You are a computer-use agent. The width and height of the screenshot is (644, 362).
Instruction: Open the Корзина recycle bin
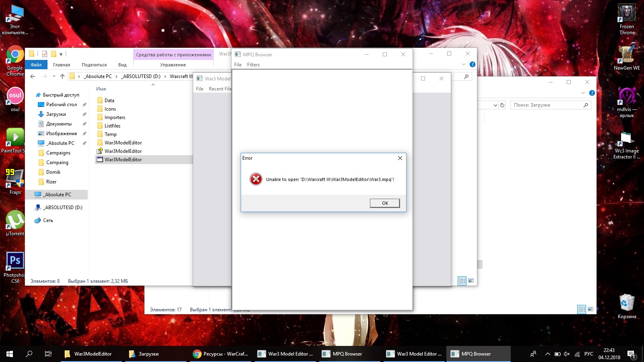(x=627, y=306)
